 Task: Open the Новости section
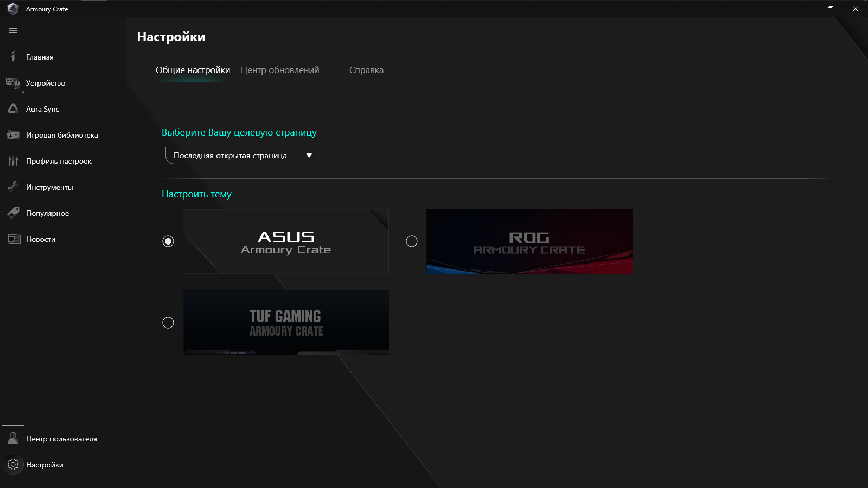tap(40, 239)
